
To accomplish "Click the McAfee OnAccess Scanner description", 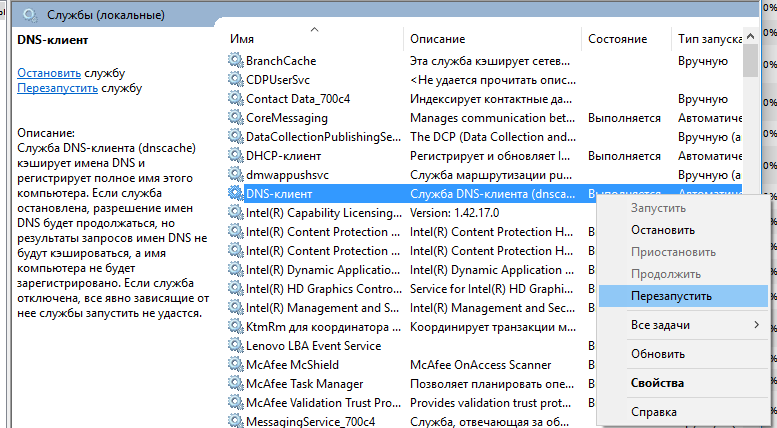I will coord(480,365).
